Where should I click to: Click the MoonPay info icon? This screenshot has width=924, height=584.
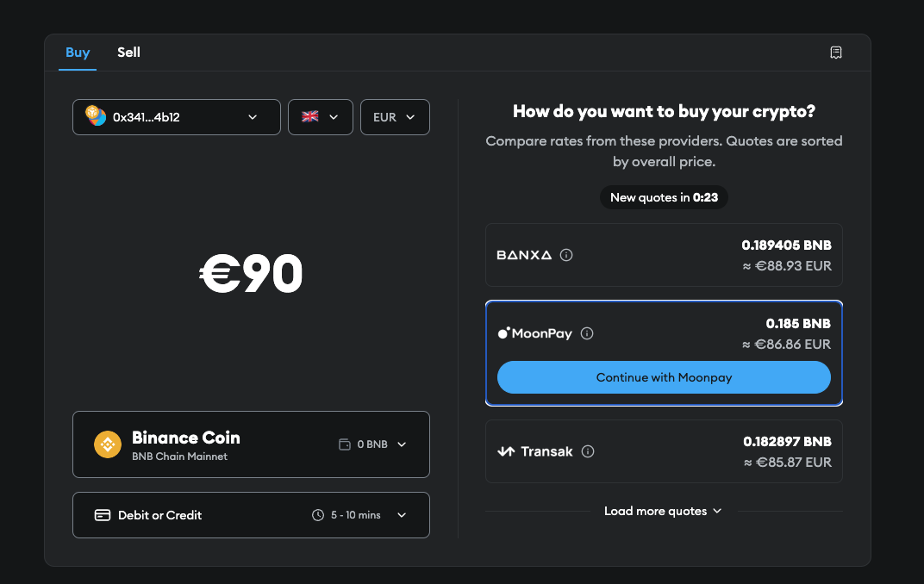(587, 333)
